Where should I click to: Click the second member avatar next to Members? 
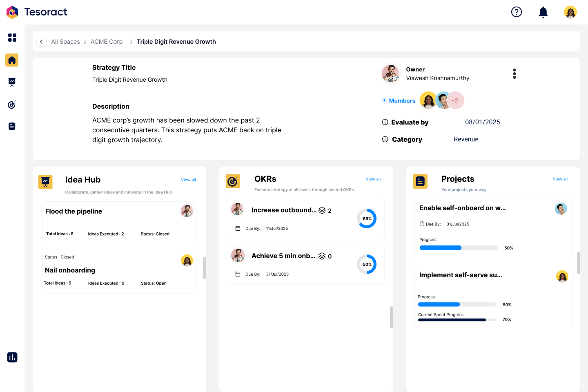[x=443, y=100]
